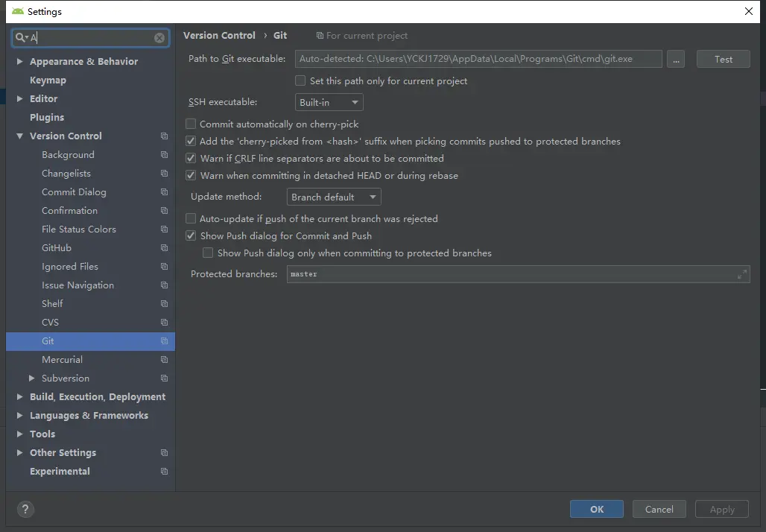Click the Path to Git executable field

(x=478, y=59)
